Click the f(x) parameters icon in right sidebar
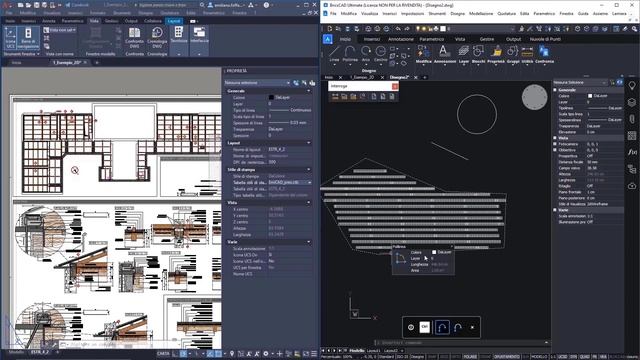This screenshot has width=640, height=360. (x=632, y=152)
